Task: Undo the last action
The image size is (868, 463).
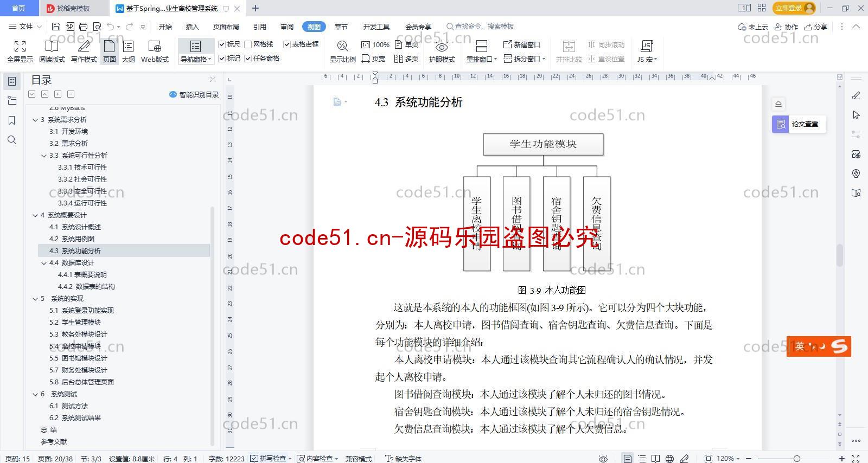Action: [111, 27]
